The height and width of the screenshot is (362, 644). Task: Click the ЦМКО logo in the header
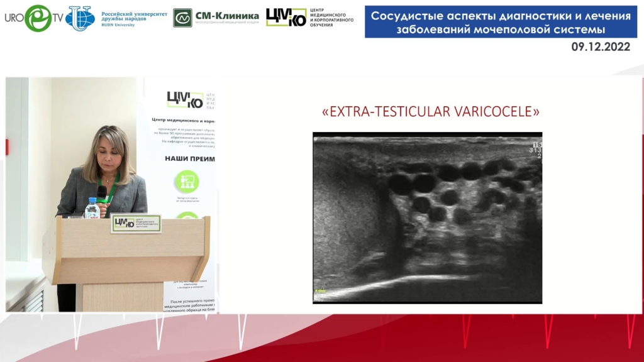click(286, 18)
